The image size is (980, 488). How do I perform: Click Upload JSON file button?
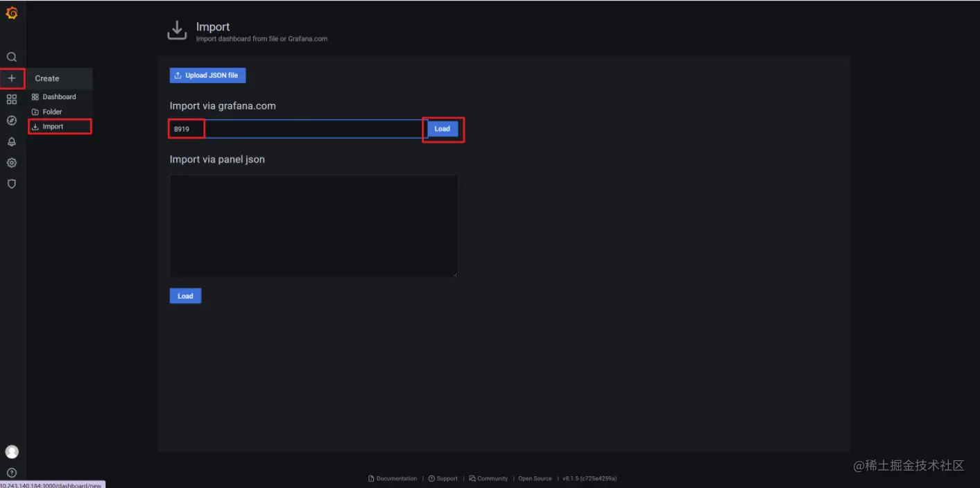tap(207, 76)
